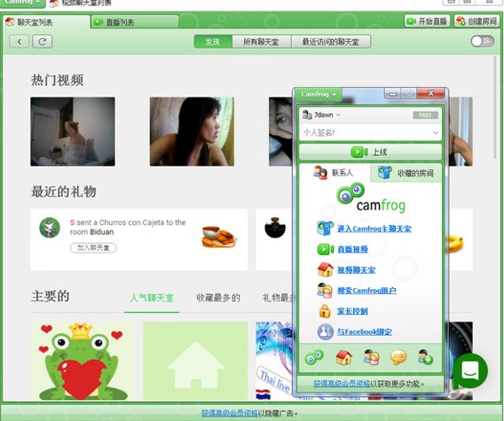This screenshot has width=504, height=421.
Task: Click the two-users icon in bottom toolbar
Action: [371, 357]
